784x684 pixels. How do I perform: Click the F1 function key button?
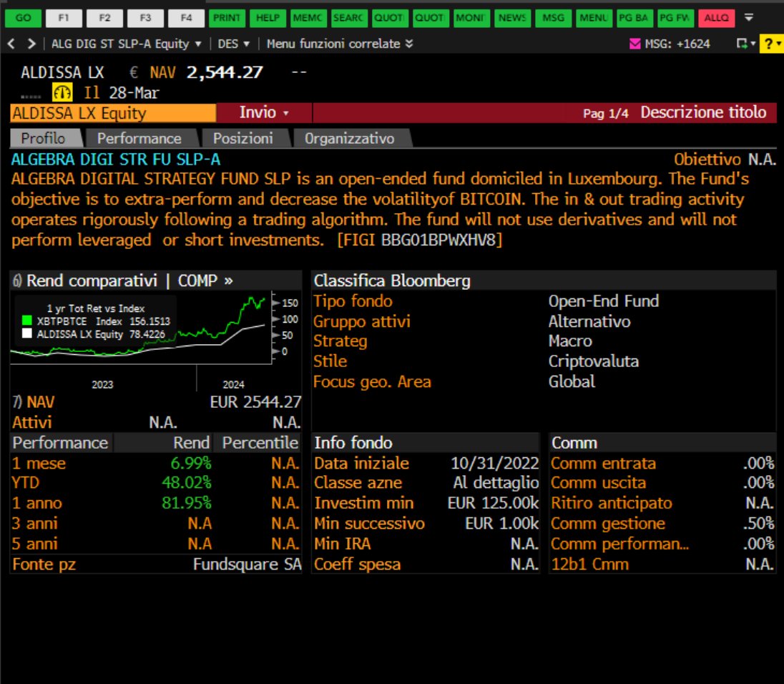[x=64, y=18]
